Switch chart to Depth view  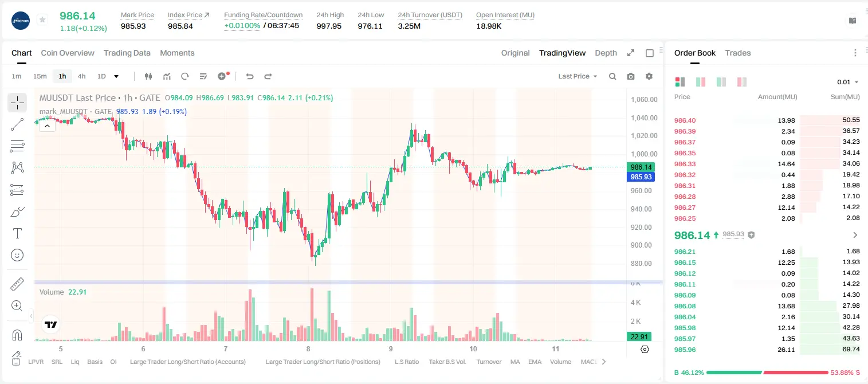click(x=606, y=53)
